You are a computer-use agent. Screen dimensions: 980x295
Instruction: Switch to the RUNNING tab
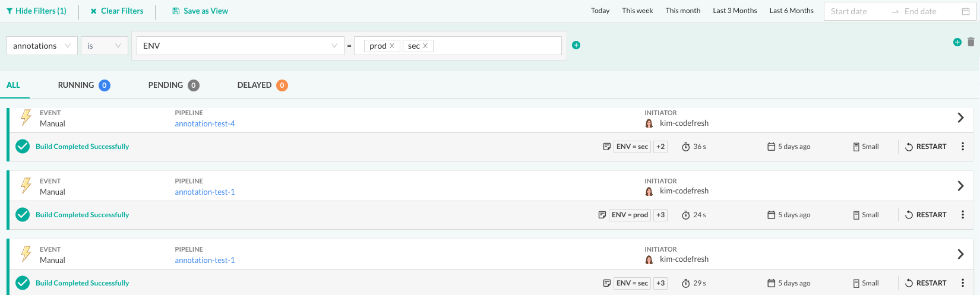[83, 85]
